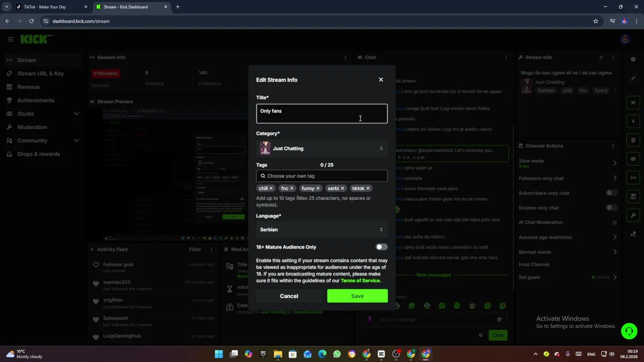
Task: Click the stream Title input field
Action: click(x=321, y=114)
